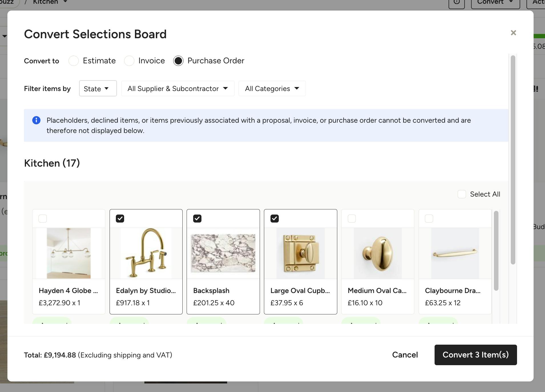Image resolution: width=545 pixels, height=392 pixels.
Task: Click the blue info icon in the notice
Action: pyautogui.click(x=36, y=120)
